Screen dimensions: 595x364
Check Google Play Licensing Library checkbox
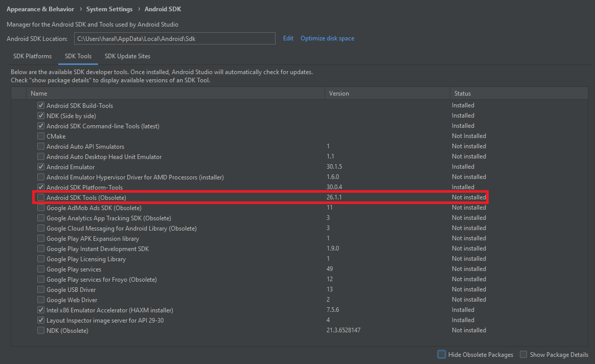[x=41, y=259]
